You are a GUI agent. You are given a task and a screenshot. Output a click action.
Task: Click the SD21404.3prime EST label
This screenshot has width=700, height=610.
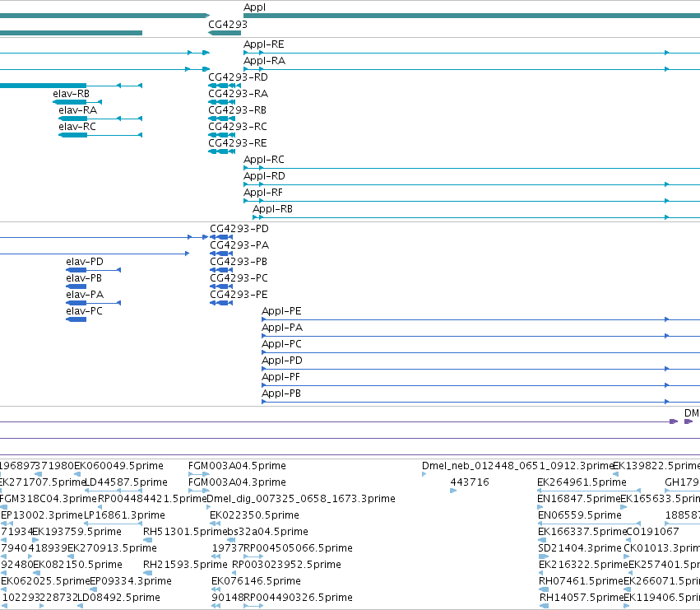pos(581,549)
